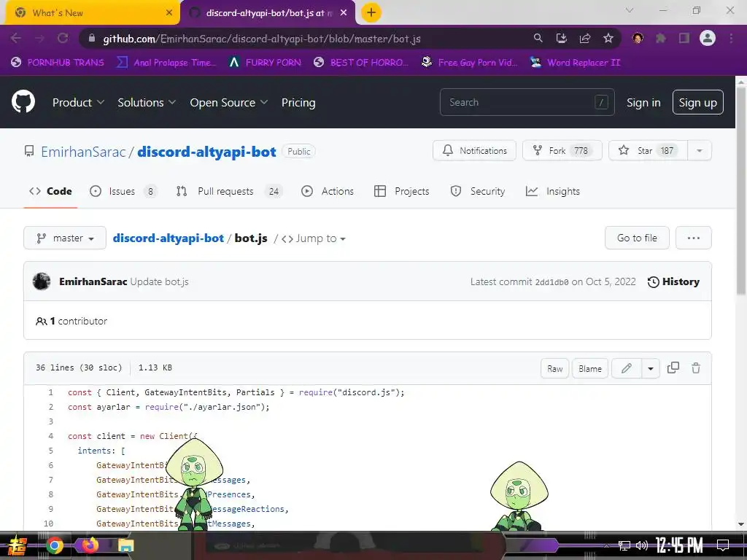Screen dimensions: 747x560
Task: Click the volume speaker tray icon
Action: point(642,545)
